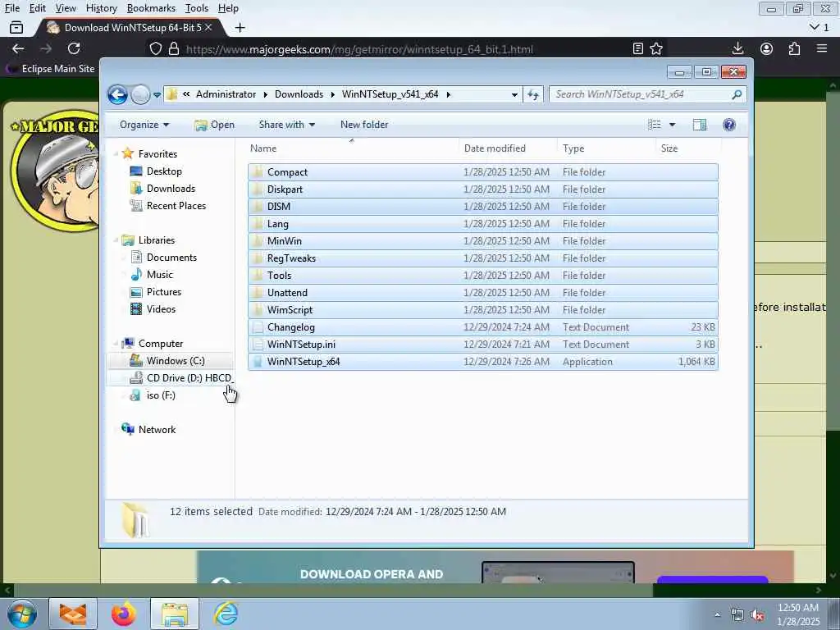Open the Windows (C:) drive

(176, 361)
